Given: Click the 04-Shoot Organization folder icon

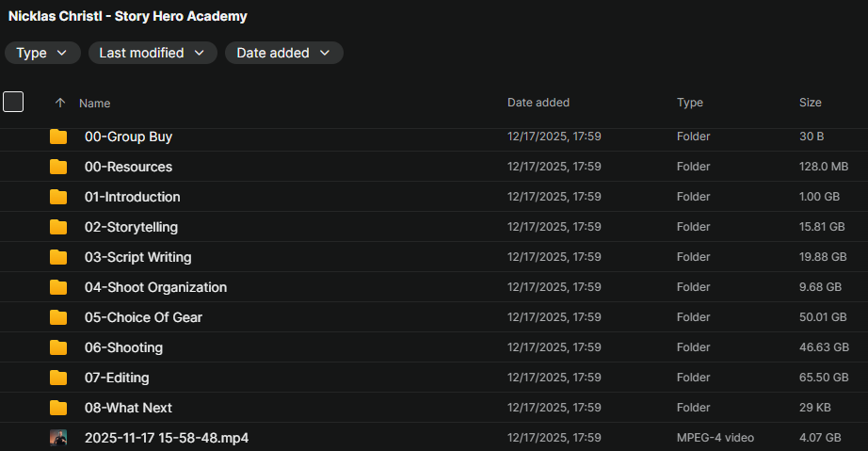Looking at the screenshot, I should (x=58, y=287).
